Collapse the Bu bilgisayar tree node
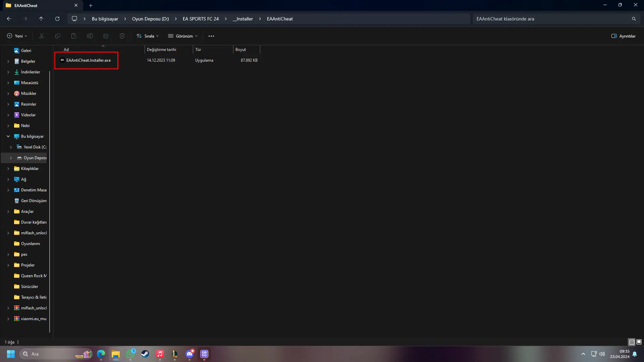Screen dimensions: 644x362 click(8, 136)
